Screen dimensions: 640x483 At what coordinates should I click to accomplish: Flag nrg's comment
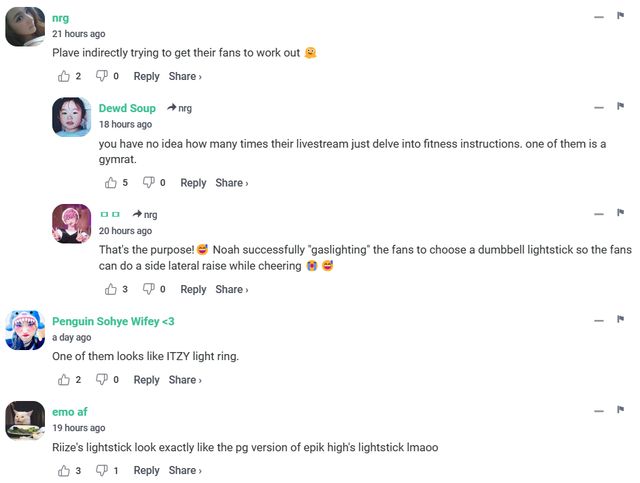(x=620, y=16)
